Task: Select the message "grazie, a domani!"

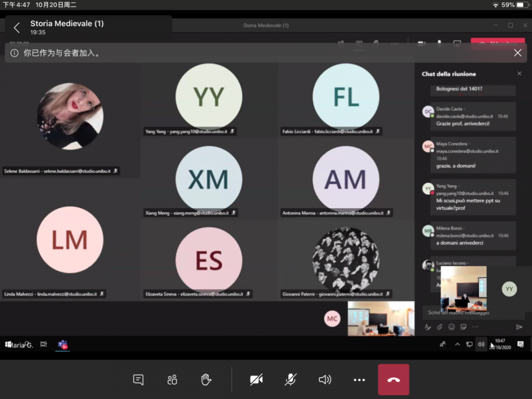Action: click(x=456, y=166)
